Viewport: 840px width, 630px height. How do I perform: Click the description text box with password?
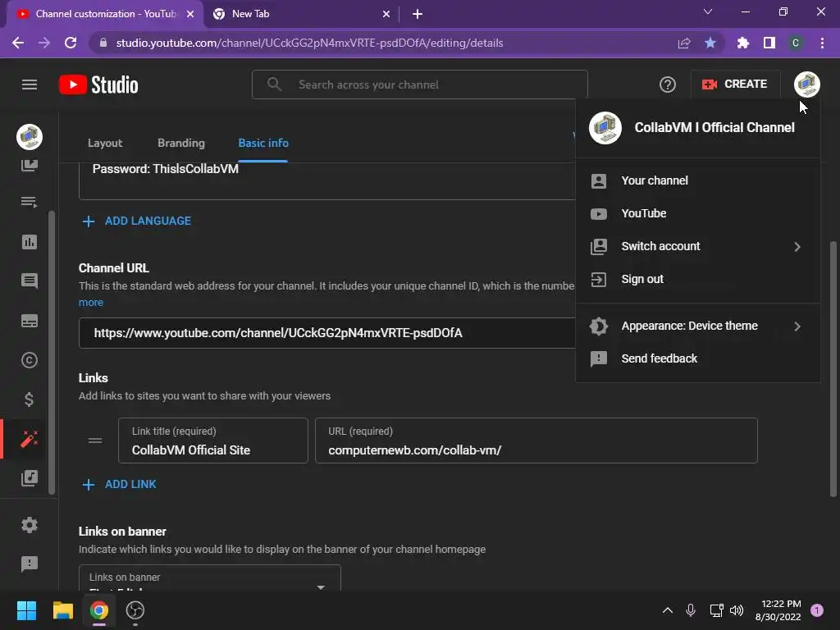pos(326,181)
